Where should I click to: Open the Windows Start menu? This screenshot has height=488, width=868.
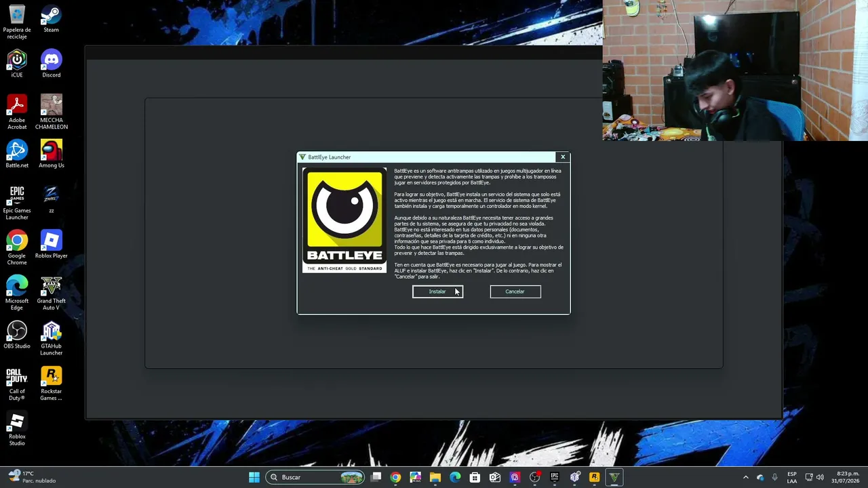pos(254,477)
